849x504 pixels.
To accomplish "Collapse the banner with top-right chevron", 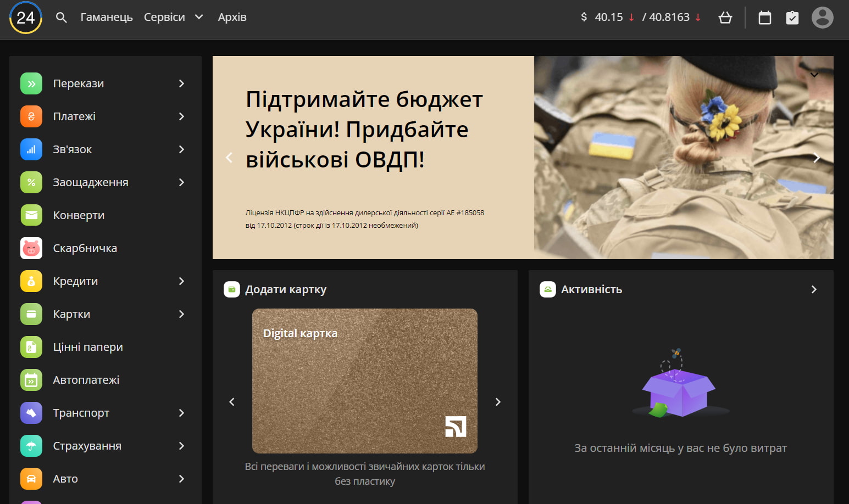I will pos(814,75).
